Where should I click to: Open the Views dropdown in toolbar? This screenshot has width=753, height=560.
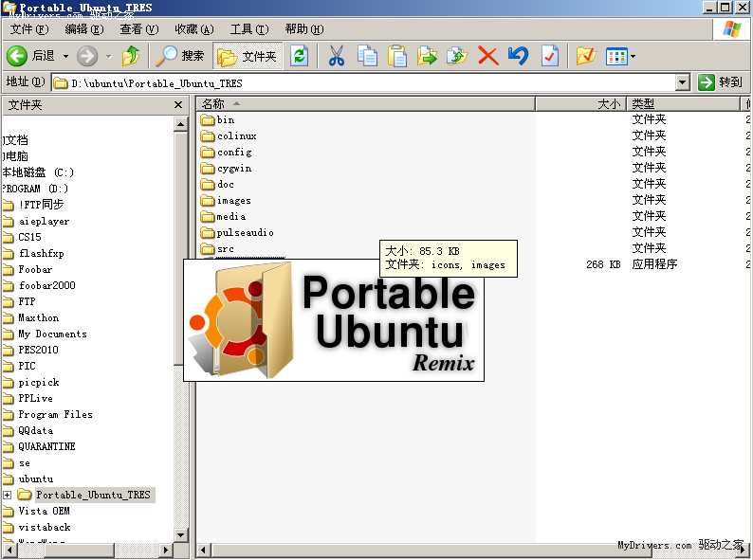tap(620, 56)
